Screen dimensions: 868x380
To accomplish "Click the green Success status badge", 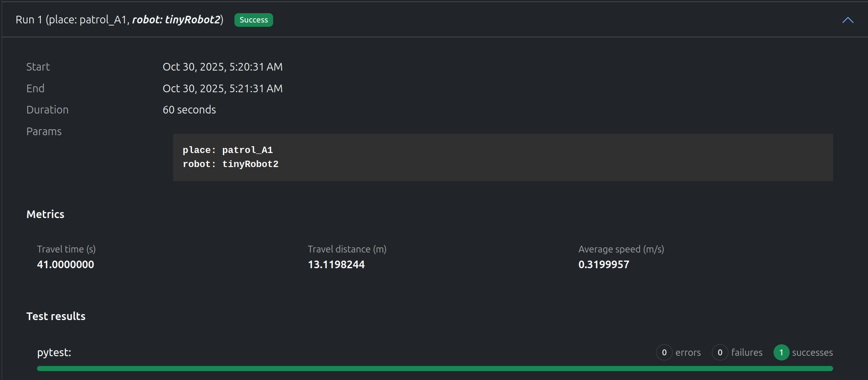I will pyautogui.click(x=254, y=20).
